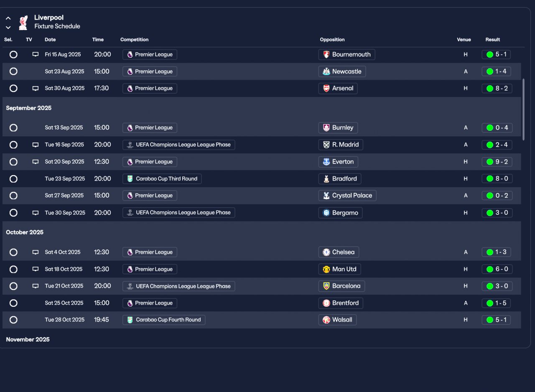The height and width of the screenshot is (392, 535).
Task: Click the Brentford club badge
Action: pos(326,303)
